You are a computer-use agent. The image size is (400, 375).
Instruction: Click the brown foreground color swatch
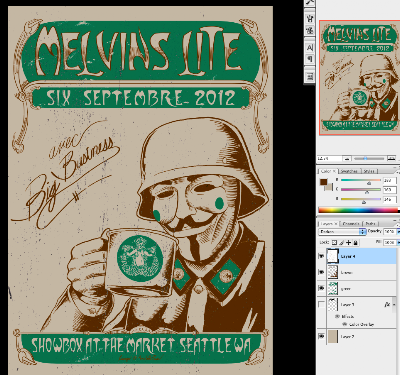323,182
